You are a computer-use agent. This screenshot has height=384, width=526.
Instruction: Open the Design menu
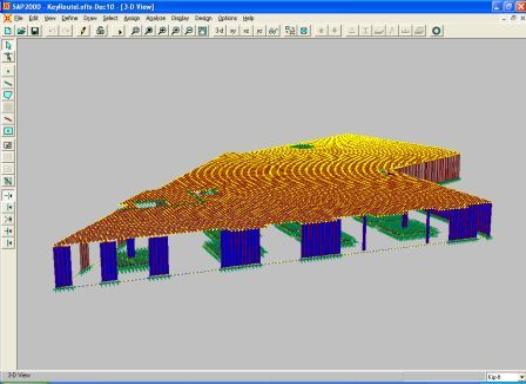(203, 18)
